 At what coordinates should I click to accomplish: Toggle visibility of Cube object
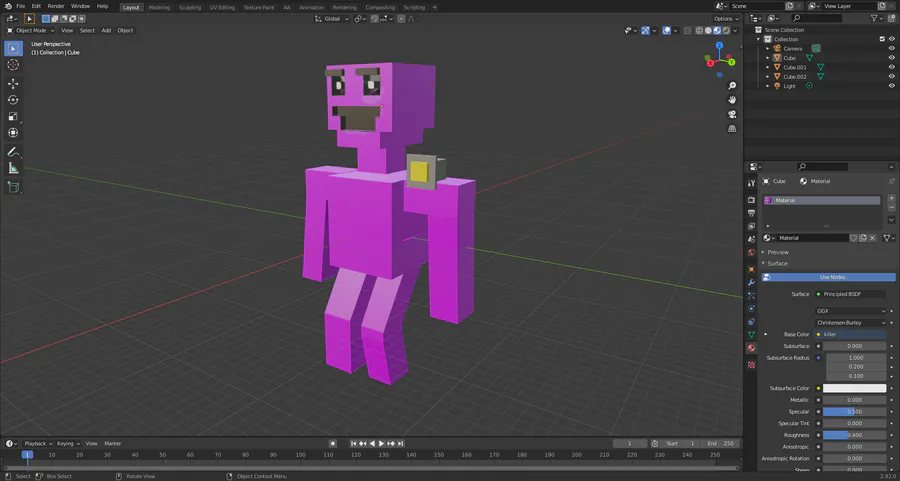coord(891,58)
